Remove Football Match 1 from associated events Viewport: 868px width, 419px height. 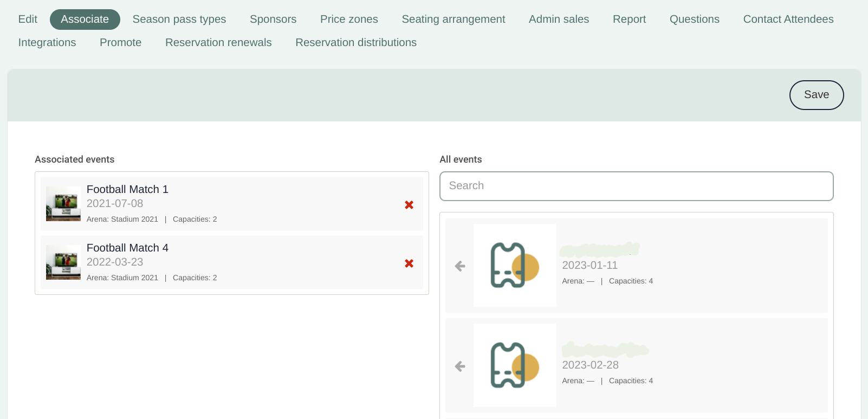click(x=409, y=205)
